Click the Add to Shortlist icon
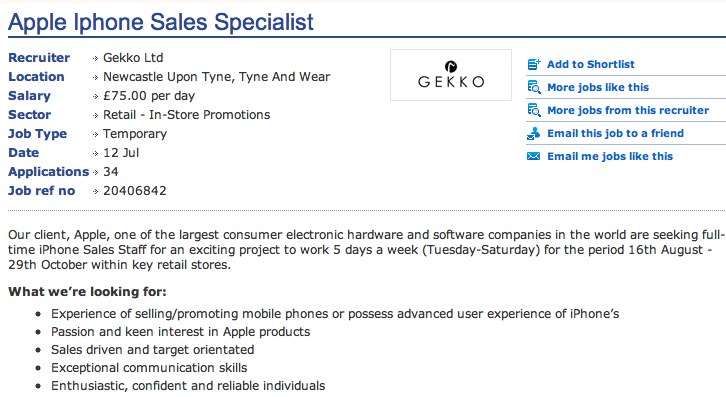This screenshot has width=726, height=397. (x=534, y=64)
